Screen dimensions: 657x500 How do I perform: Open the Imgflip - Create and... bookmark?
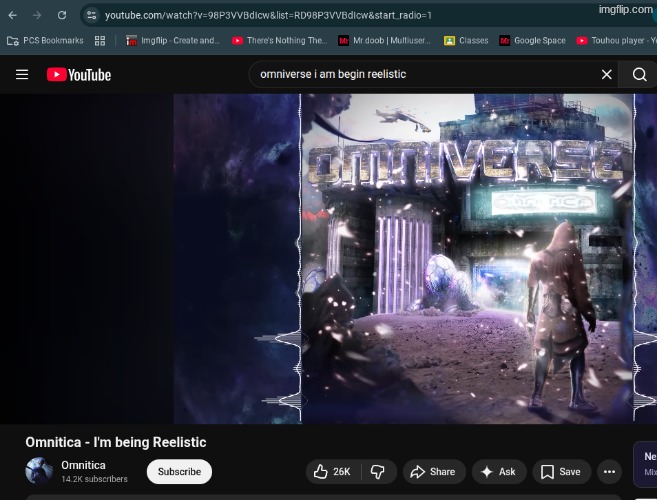[173, 41]
